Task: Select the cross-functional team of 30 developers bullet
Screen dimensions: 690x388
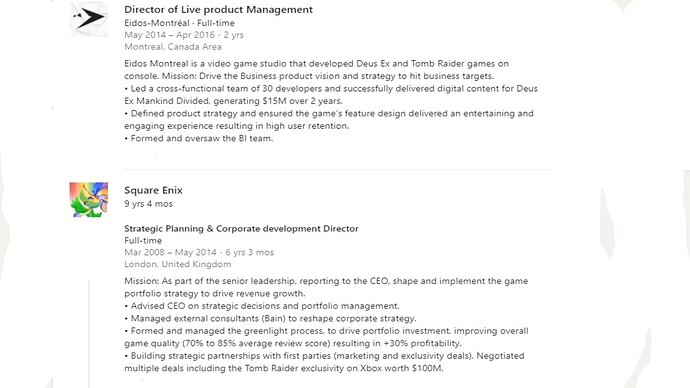Action: (331, 95)
